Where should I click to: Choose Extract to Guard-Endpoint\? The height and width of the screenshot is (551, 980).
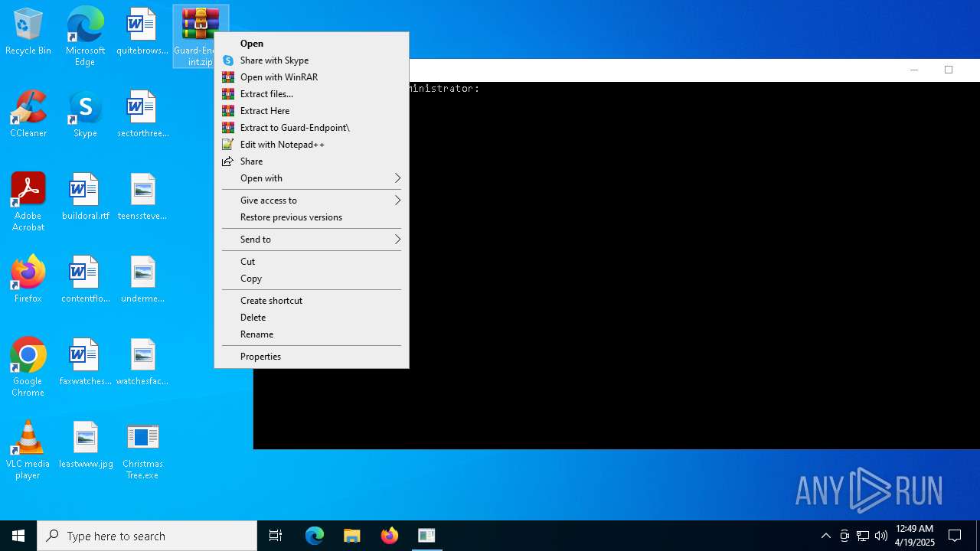pyautogui.click(x=312, y=128)
